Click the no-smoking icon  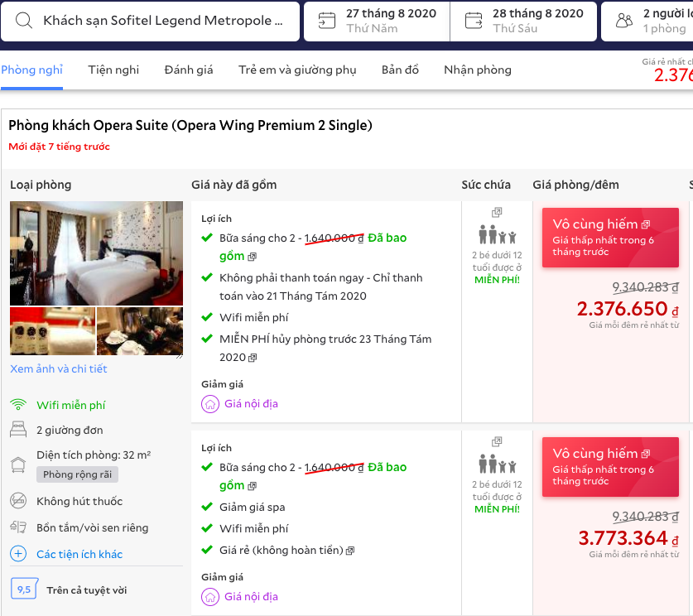tap(18, 501)
